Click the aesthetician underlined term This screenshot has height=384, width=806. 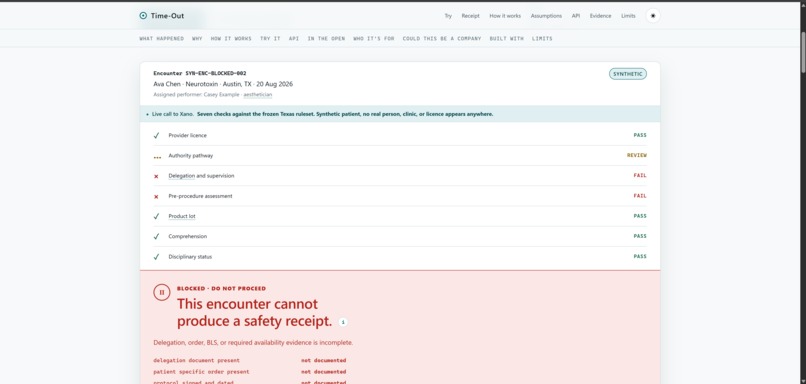click(x=258, y=95)
